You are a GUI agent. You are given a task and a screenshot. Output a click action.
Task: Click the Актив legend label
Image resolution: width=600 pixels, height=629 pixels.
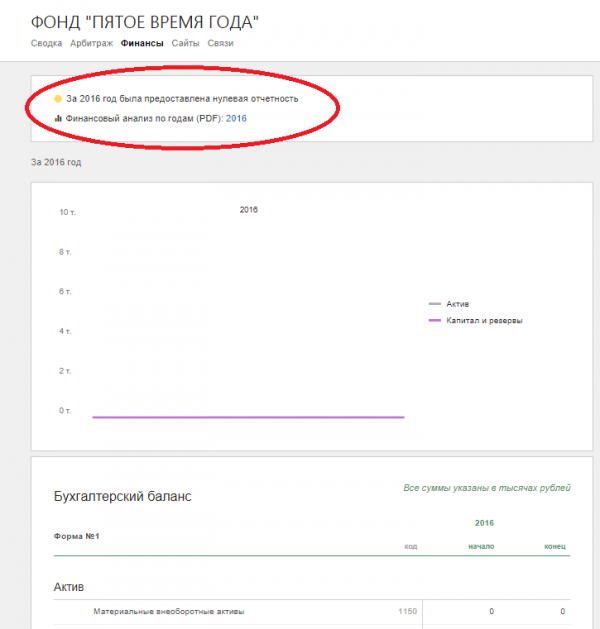[x=458, y=303]
